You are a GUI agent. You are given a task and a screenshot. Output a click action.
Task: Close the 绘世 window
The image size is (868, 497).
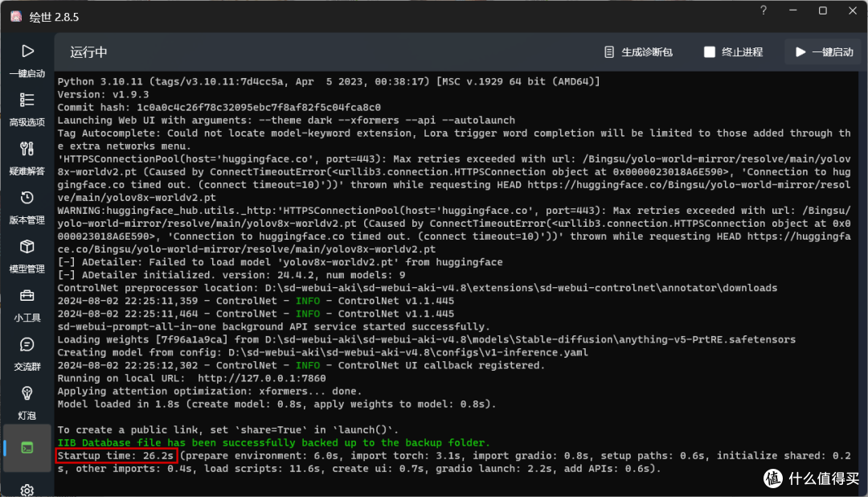pyautogui.click(x=853, y=10)
